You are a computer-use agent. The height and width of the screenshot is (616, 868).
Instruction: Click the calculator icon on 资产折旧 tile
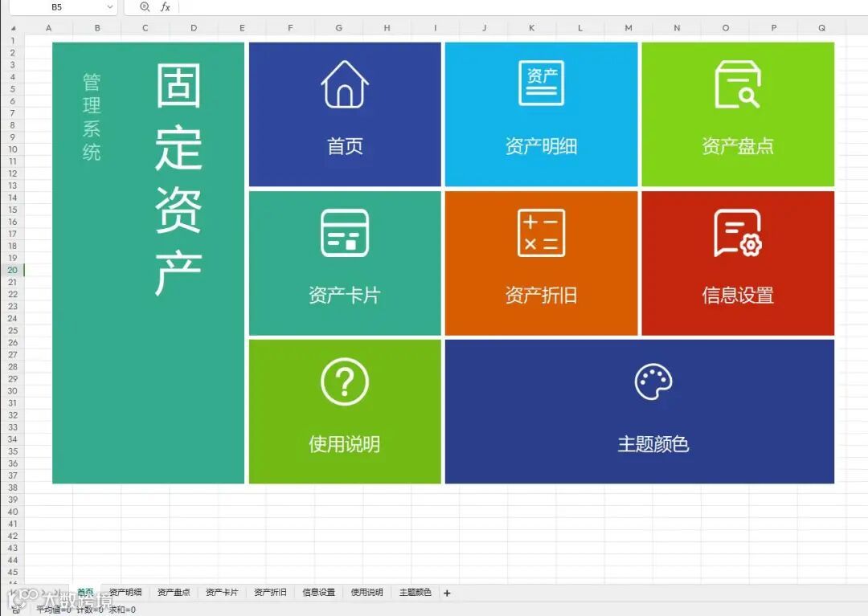point(541,233)
